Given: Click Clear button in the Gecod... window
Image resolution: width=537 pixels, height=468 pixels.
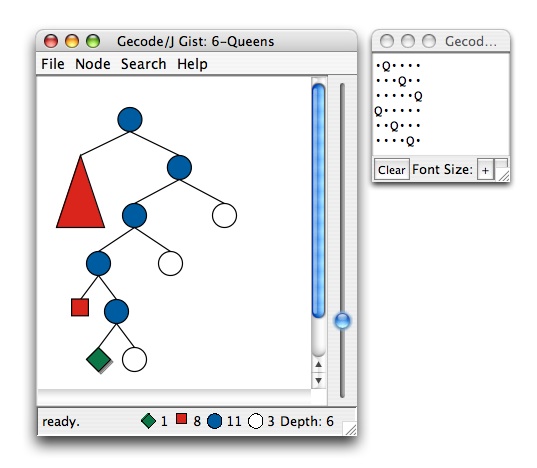Looking at the screenshot, I should point(391,169).
